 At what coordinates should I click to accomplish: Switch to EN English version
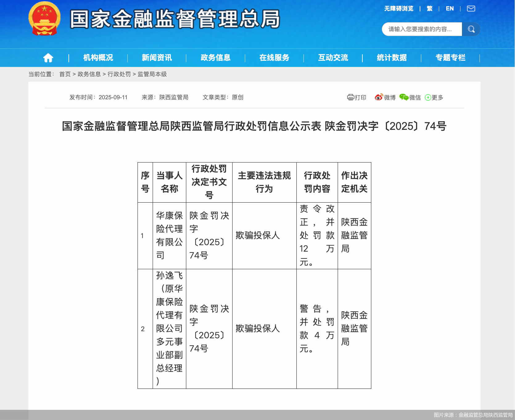coord(450,9)
